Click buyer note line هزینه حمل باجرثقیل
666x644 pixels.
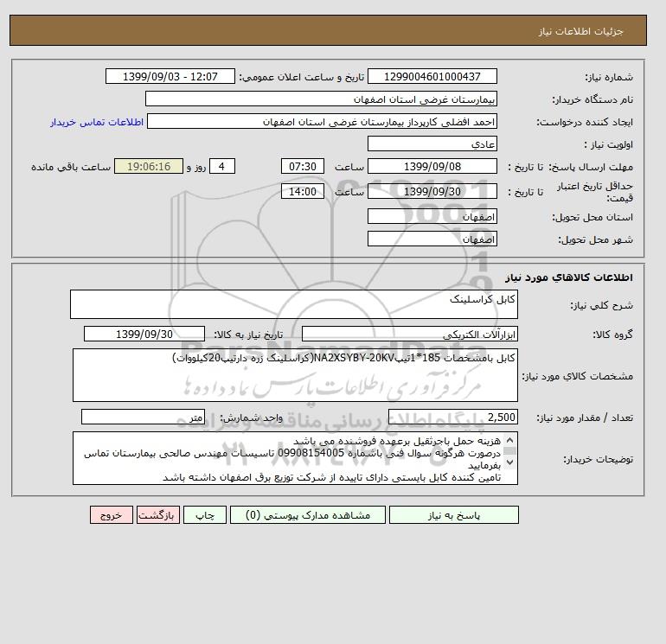[397, 441]
